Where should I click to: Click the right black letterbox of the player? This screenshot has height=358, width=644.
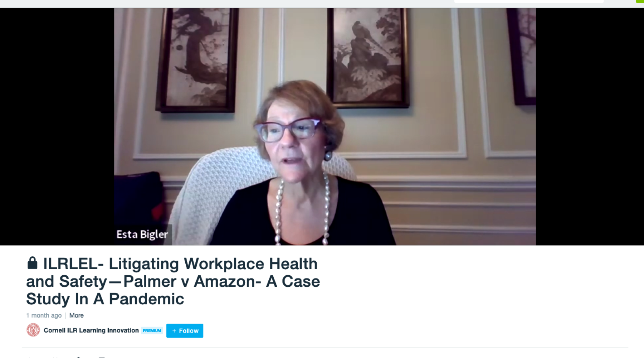(590, 127)
